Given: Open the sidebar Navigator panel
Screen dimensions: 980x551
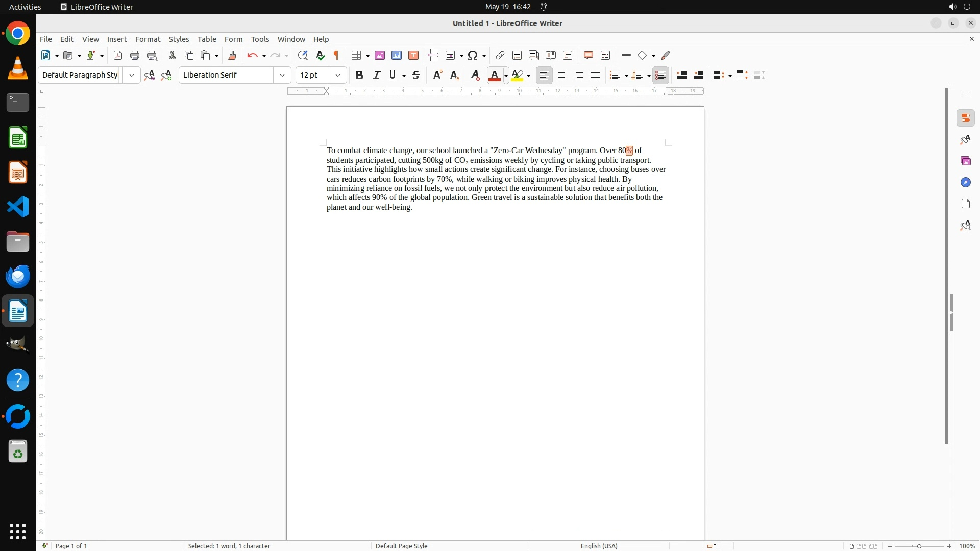Looking at the screenshot, I should point(965,182).
